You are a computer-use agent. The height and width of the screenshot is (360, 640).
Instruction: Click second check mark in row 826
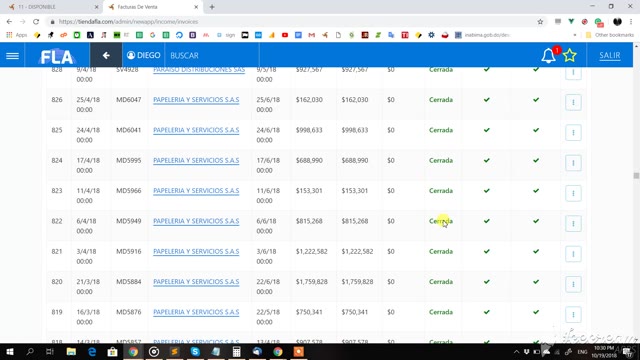[x=536, y=100]
